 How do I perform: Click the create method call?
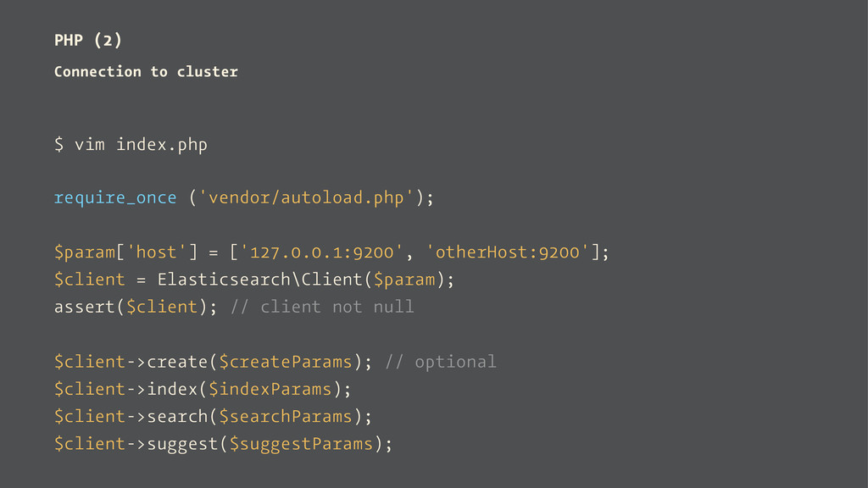[x=177, y=361]
